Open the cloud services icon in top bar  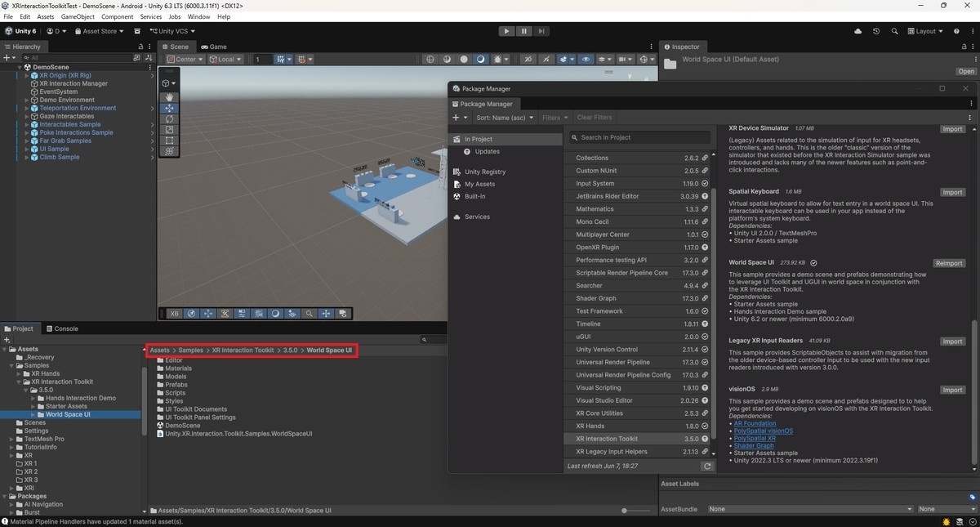click(x=858, y=31)
